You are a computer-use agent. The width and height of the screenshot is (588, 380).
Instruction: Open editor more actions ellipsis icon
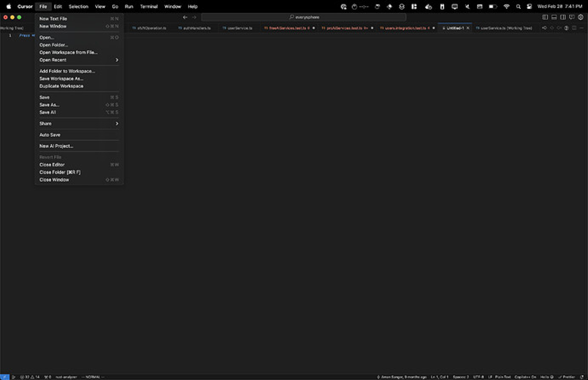582,28
